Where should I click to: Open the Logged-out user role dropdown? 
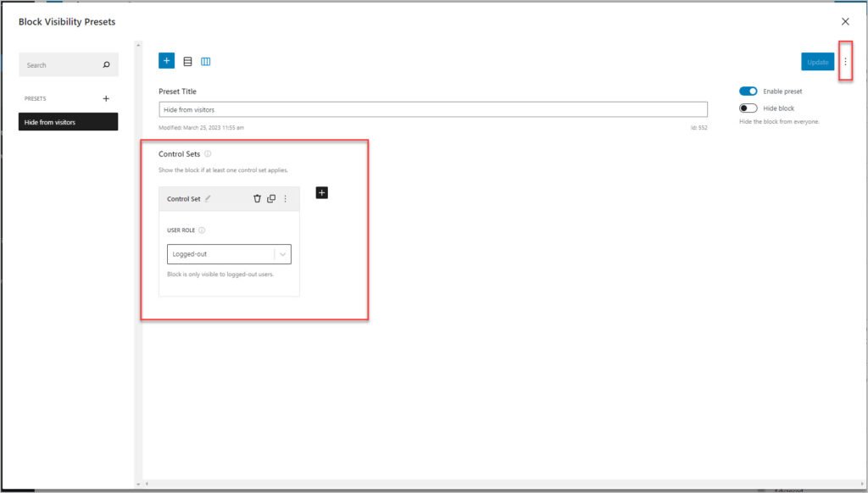point(229,254)
